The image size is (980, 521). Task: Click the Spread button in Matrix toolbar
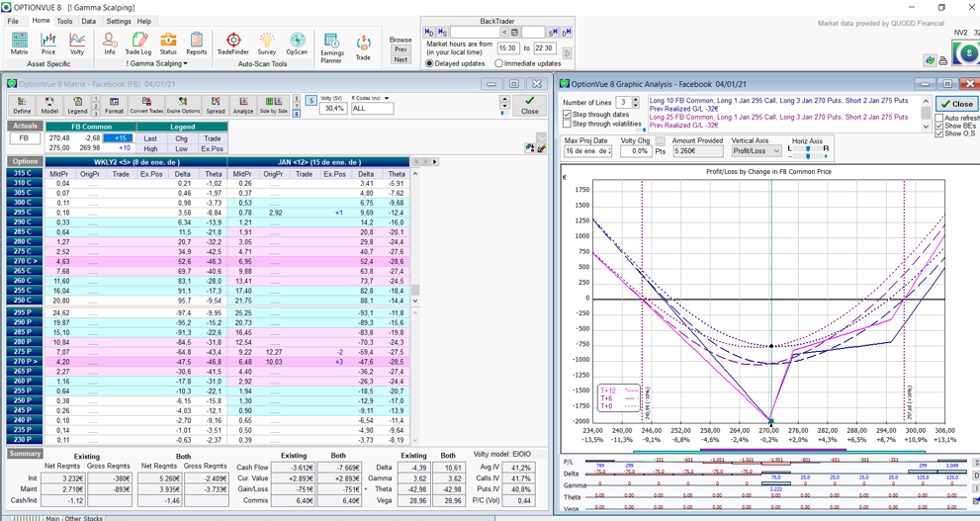[216, 105]
